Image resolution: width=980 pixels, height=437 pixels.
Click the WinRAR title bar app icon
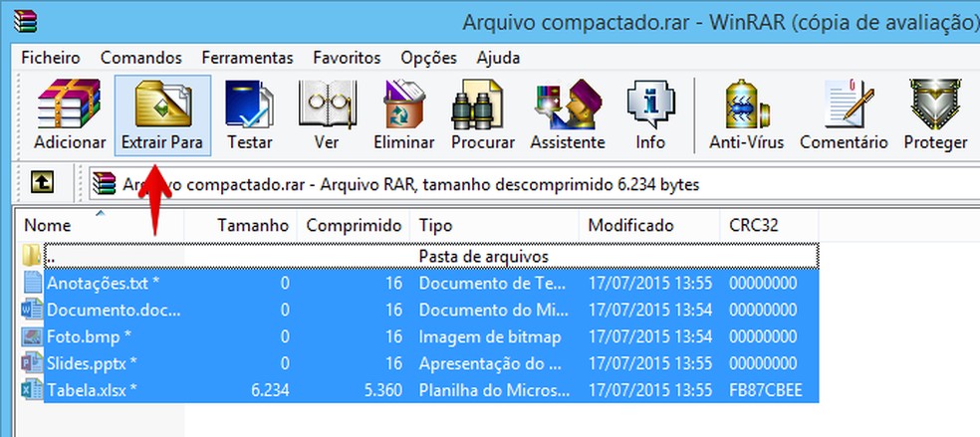[x=26, y=21]
